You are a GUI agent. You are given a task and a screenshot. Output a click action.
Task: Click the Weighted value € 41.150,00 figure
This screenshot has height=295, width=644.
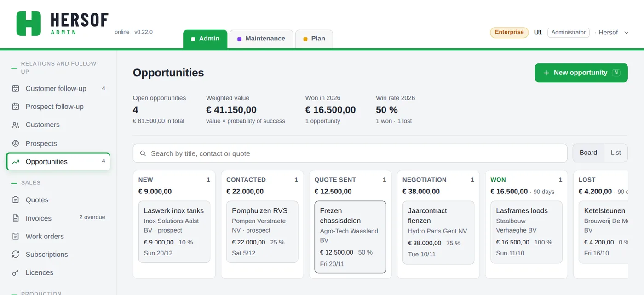tap(231, 110)
